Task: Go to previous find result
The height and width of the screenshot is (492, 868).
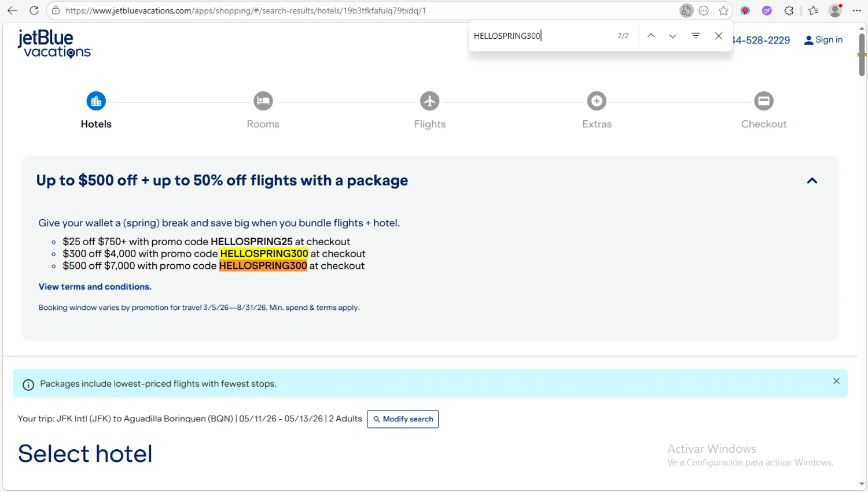Action: tap(651, 36)
